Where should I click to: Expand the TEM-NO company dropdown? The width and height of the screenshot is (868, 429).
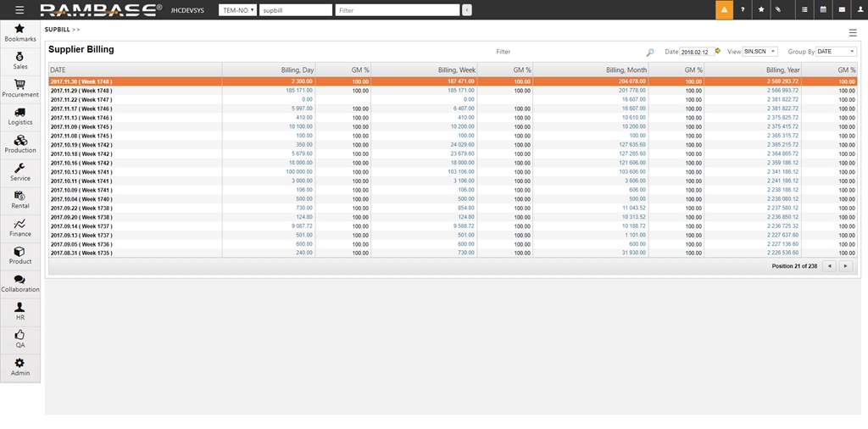(x=237, y=10)
